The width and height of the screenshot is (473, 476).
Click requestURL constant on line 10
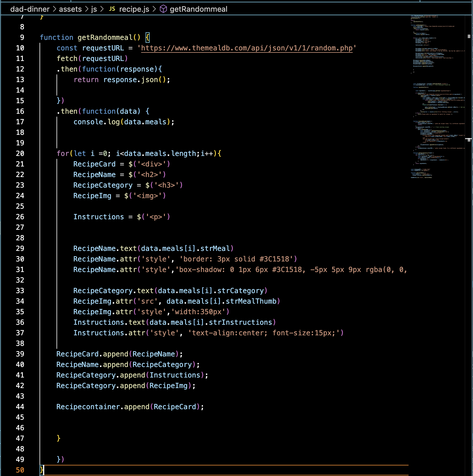[x=103, y=48]
